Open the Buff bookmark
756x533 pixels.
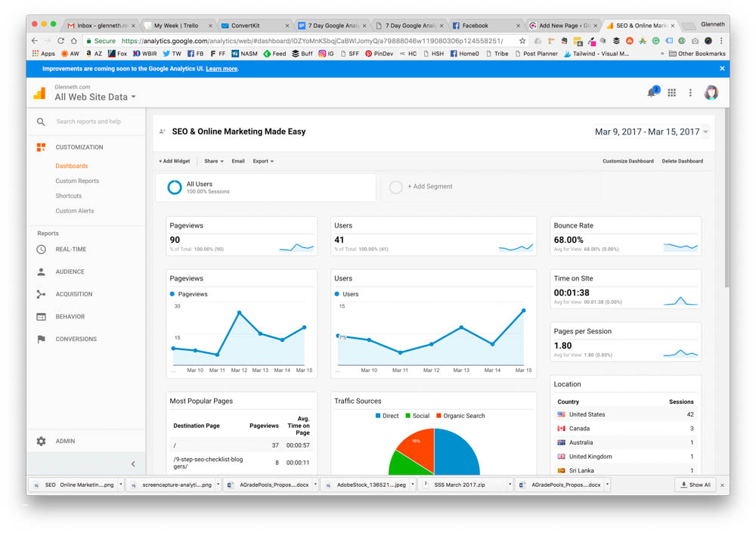(x=302, y=54)
